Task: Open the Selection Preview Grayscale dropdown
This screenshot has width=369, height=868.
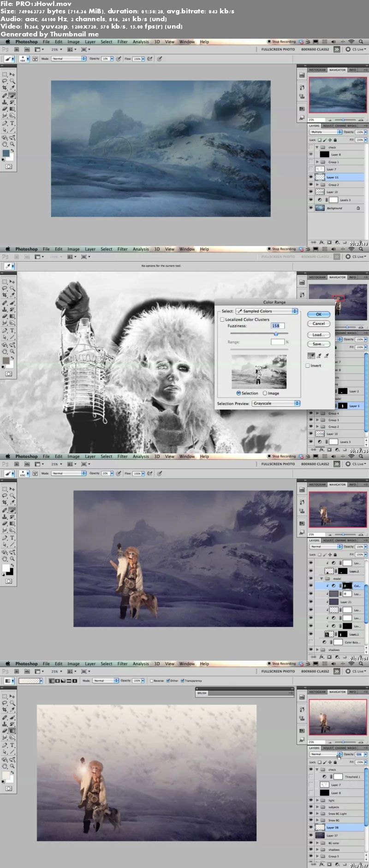Action: [276, 403]
